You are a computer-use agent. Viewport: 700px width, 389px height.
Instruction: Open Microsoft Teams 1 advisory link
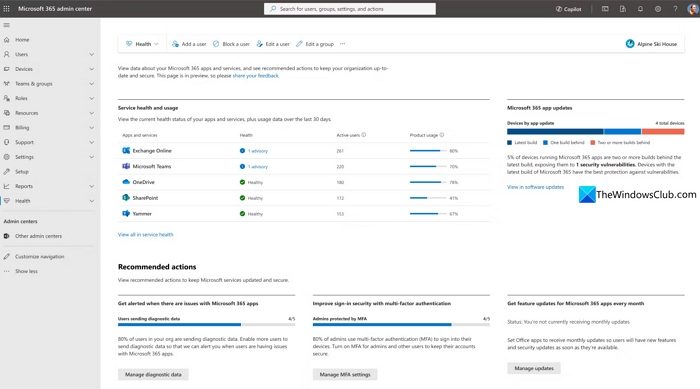pos(258,167)
